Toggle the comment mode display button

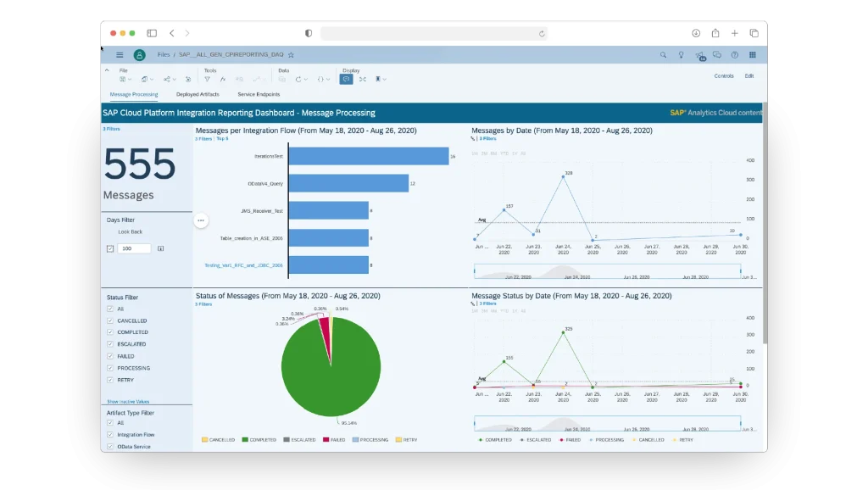tap(346, 79)
